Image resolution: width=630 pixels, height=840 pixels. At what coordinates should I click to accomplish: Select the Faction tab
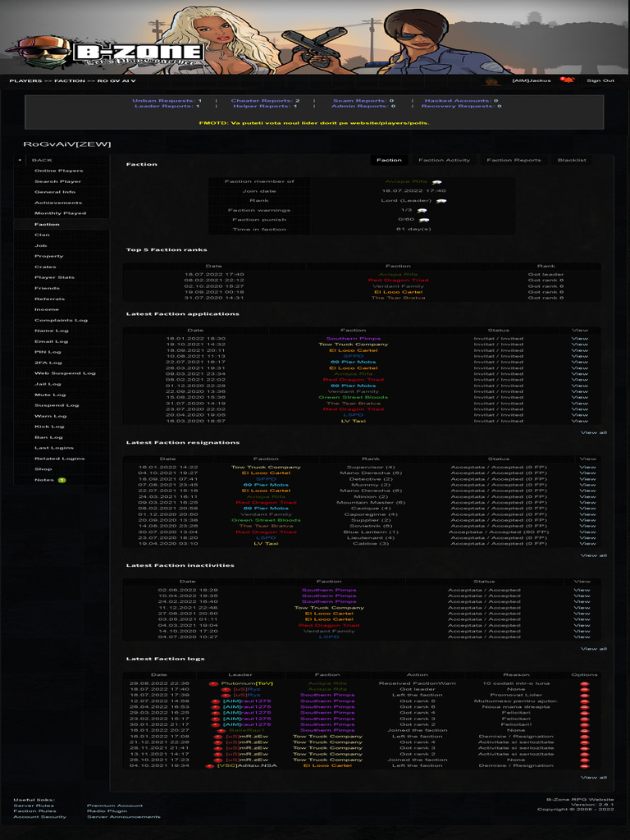(x=389, y=160)
